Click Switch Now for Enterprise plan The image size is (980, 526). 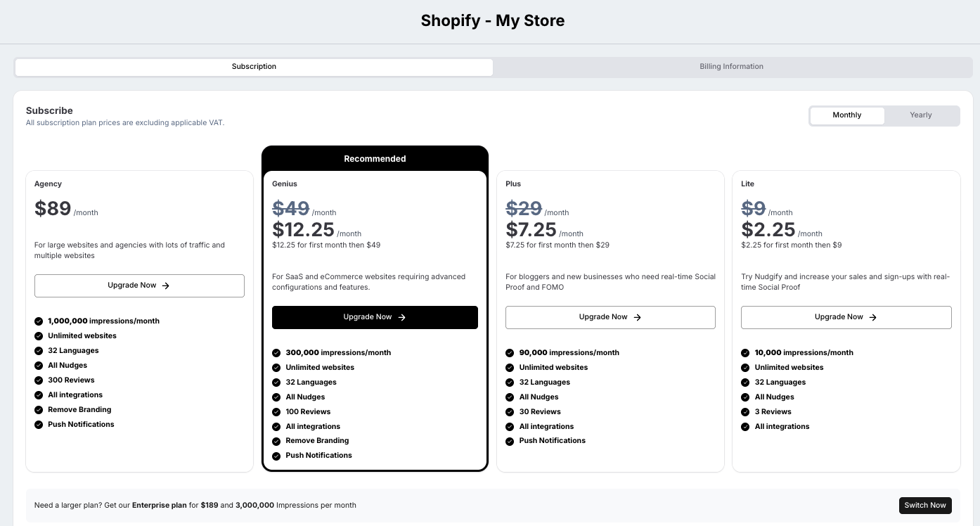(x=925, y=506)
